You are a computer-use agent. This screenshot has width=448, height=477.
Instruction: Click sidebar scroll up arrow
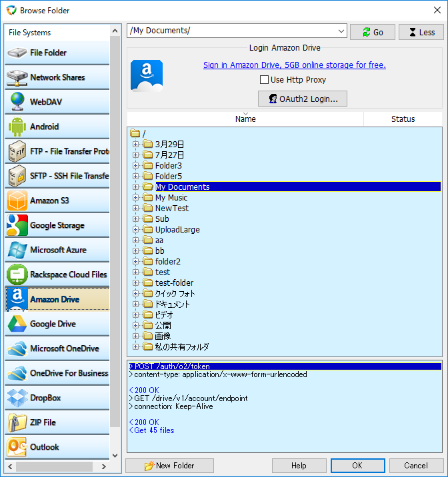[115, 31]
